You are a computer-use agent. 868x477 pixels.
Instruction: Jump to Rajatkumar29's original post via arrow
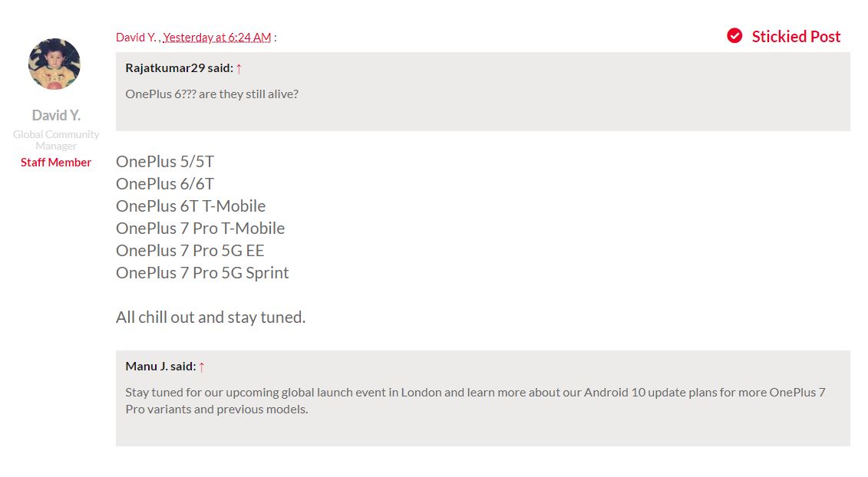point(239,68)
